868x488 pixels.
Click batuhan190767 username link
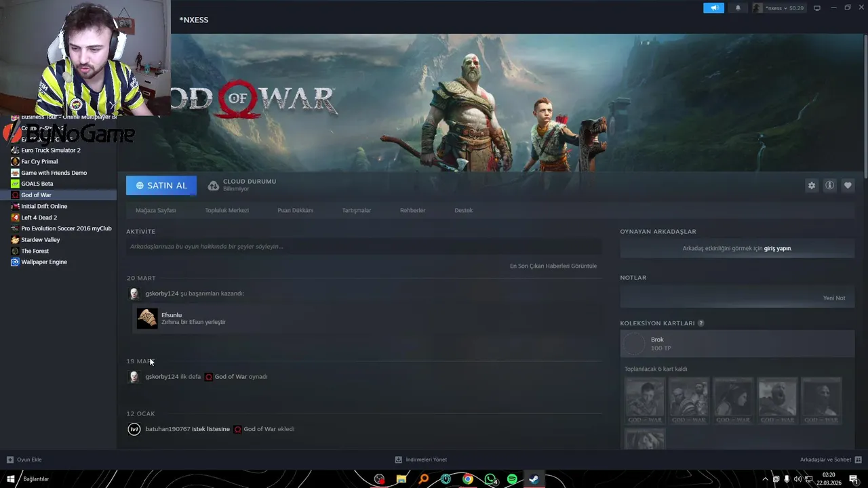(x=167, y=429)
